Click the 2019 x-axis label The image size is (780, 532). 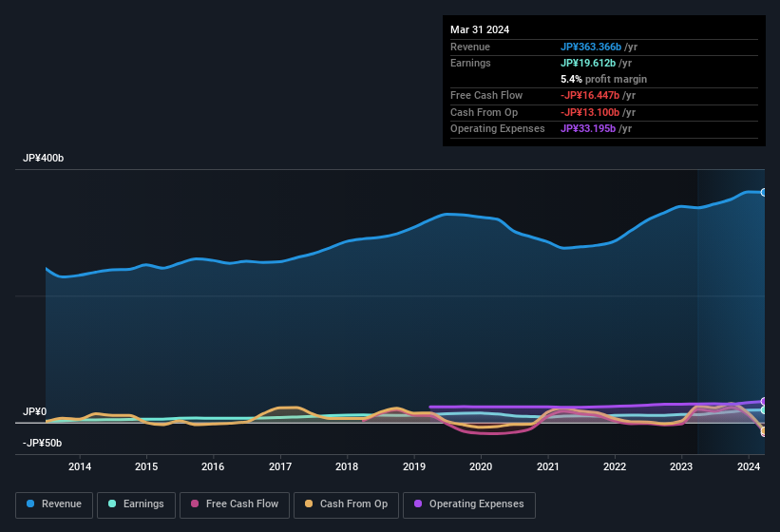[414, 466]
